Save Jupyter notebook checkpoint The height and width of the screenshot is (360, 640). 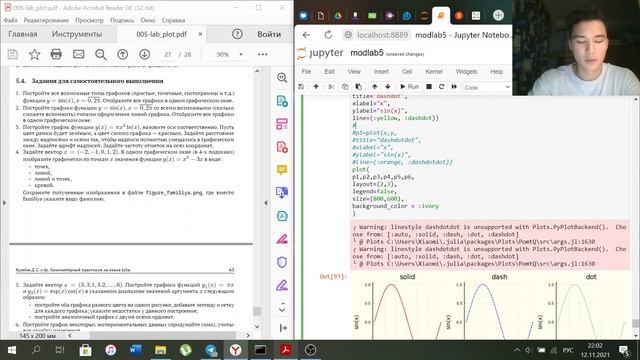[301, 87]
